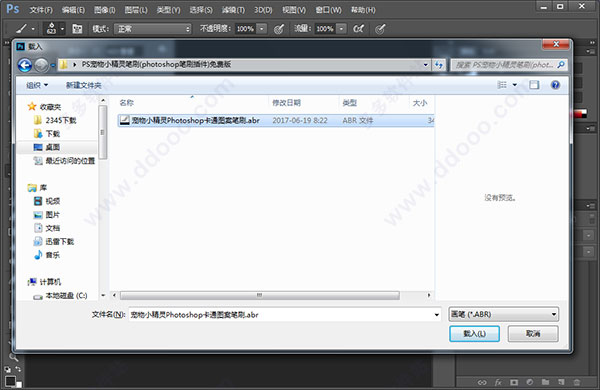This screenshot has height=390, width=600.
Task: Open the 滤镜(T) menu
Action: pyautogui.click(x=233, y=10)
